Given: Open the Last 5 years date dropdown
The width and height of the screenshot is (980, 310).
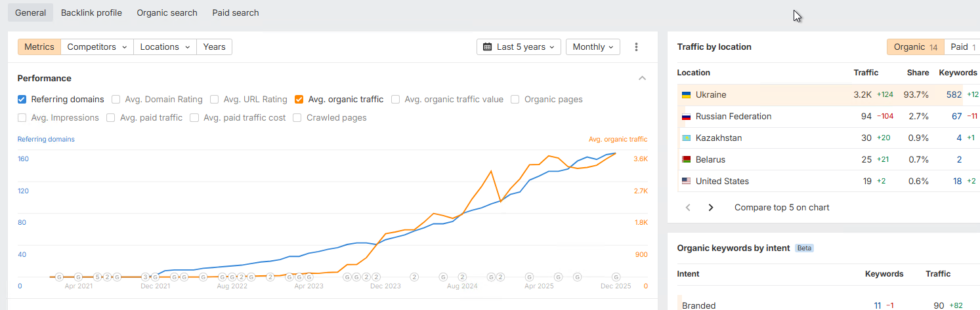Looking at the screenshot, I should (519, 47).
